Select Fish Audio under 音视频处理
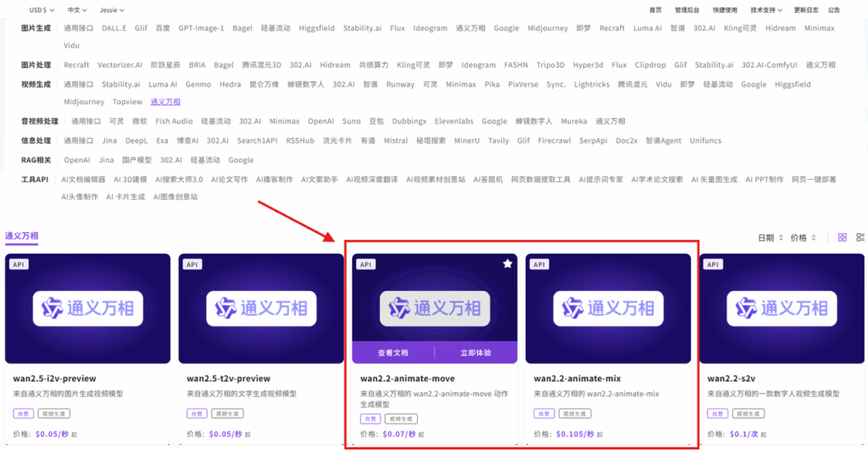 pyautogui.click(x=174, y=121)
